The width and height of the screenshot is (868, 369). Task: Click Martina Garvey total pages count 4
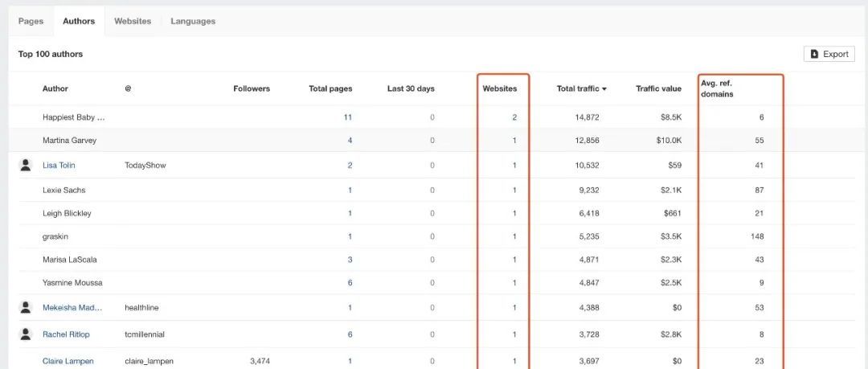(350, 140)
